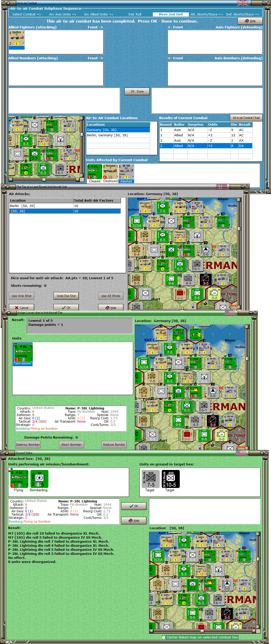Click vertical scrollbar thumb in Assign Losses map
Screen dimensions: 271x644
click(247, 358)
